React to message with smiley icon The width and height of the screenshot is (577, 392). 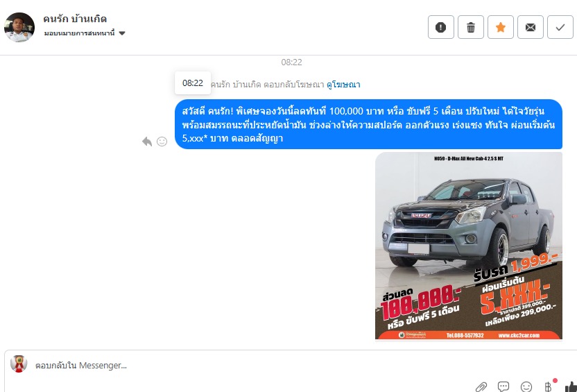[x=162, y=142]
